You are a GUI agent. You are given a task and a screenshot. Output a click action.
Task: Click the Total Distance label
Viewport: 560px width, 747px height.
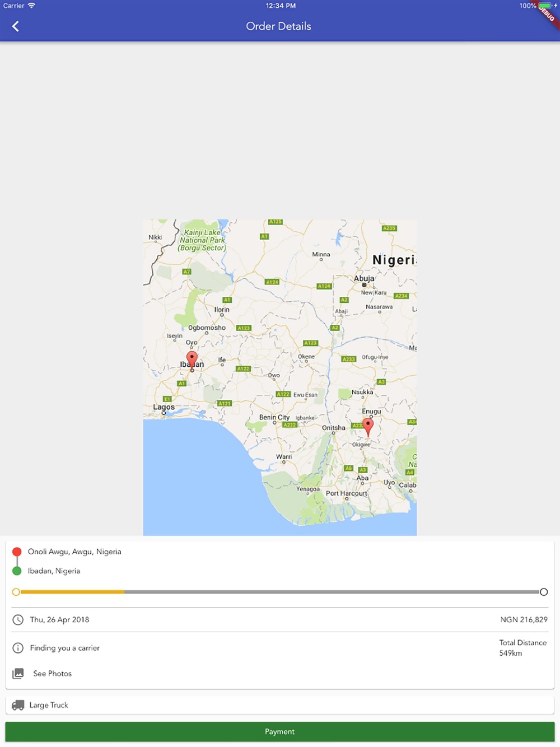pos(523,642)
